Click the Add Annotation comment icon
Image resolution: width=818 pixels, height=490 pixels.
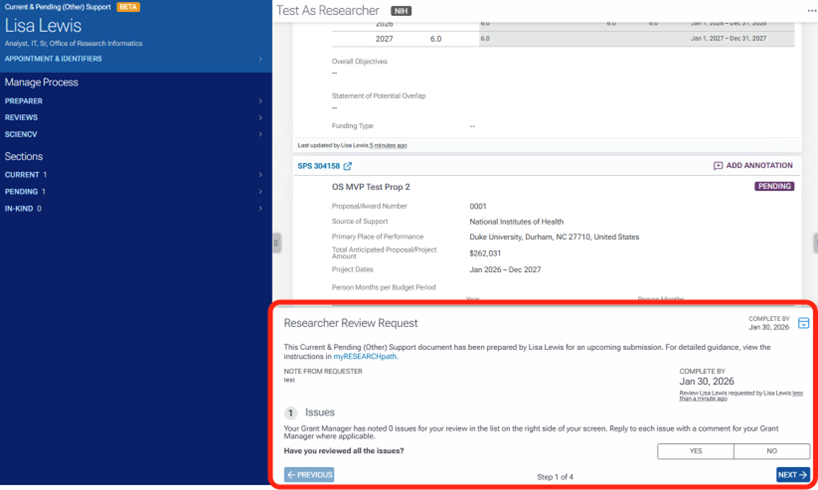pos(718,166)
